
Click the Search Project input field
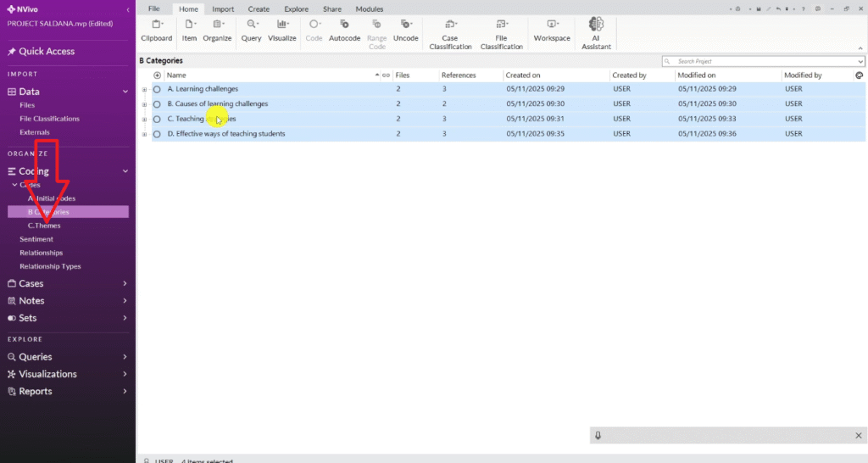[x=763, y=62]
